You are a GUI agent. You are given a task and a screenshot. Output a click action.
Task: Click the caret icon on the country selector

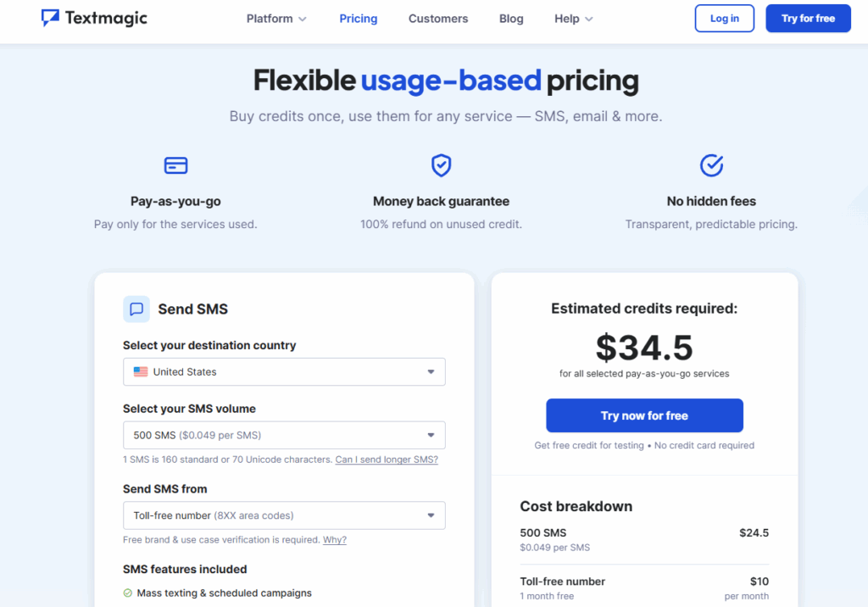pos(432,371)
